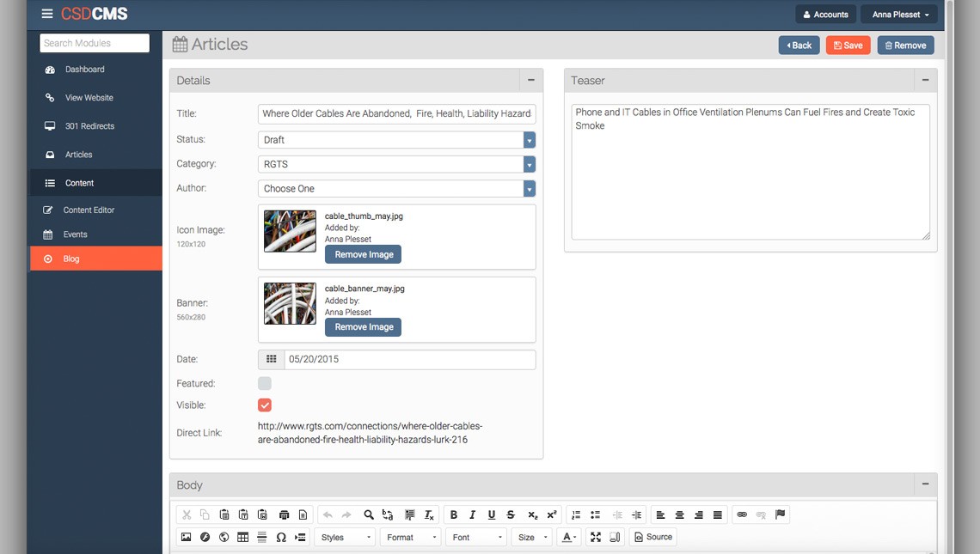Open the Status dropdown showing Draft
980x554 pixels.
(396, 140)
